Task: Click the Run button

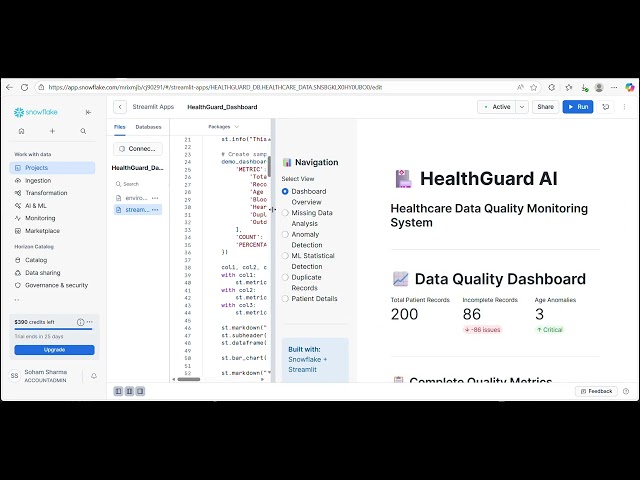Action: [578, 107]
